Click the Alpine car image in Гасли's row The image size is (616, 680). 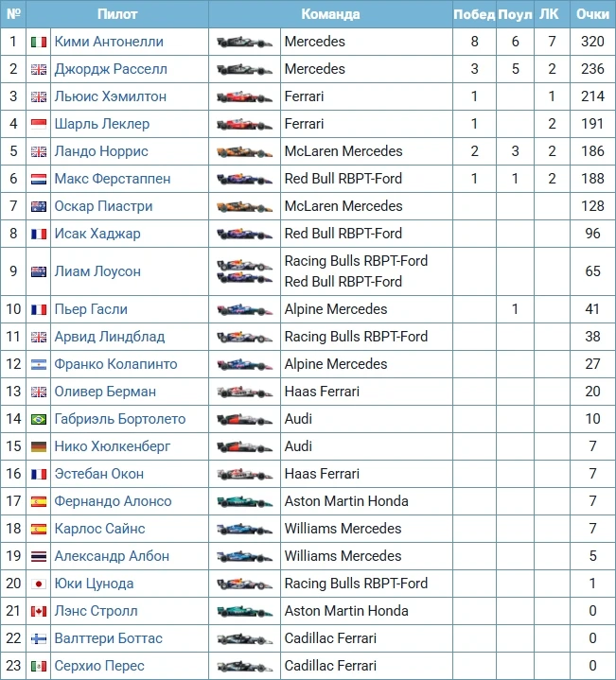[245, 309]
